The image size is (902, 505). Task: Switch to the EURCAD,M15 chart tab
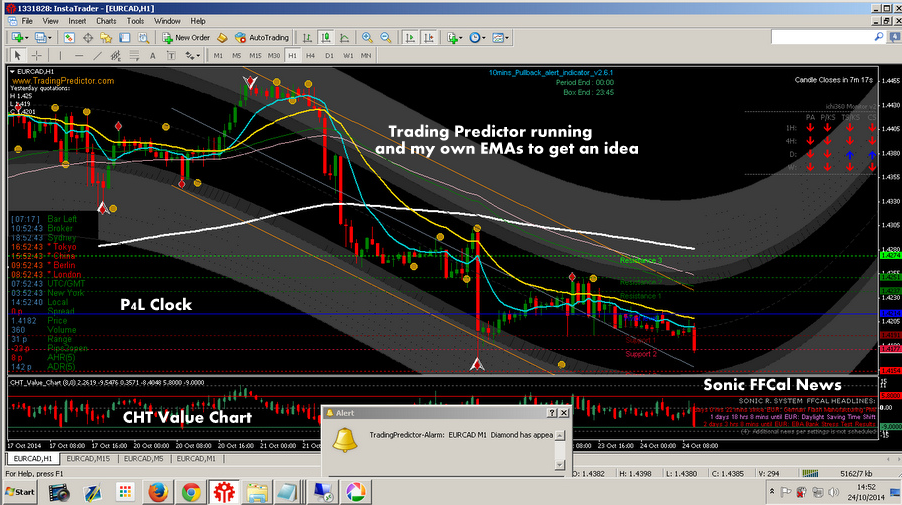pyautogui.click(x=88, y=458)
